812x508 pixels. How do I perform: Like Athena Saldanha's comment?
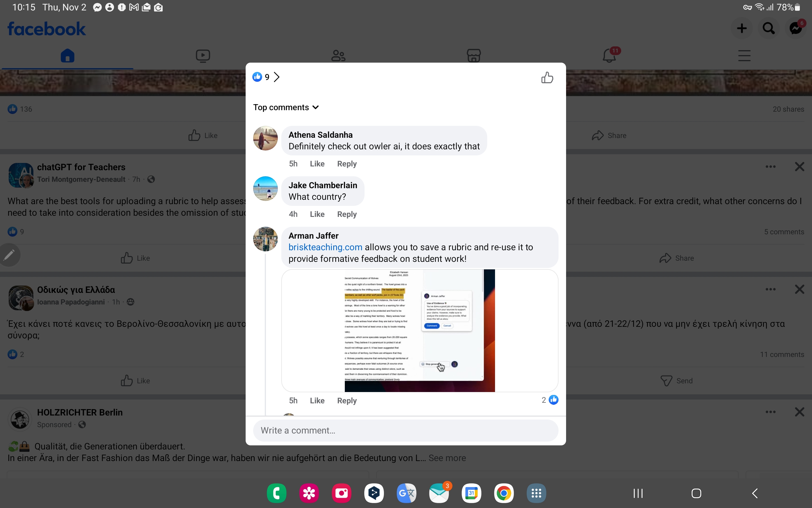(317, 164)
